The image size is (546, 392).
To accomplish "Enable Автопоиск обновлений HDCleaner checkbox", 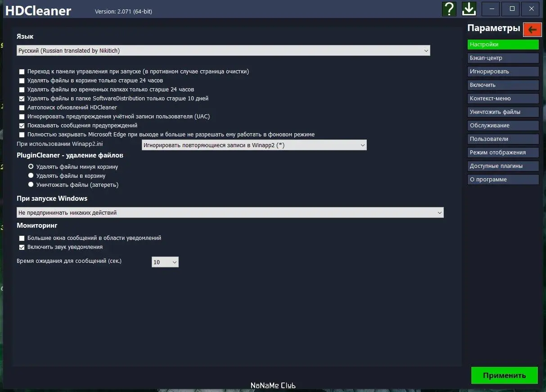I will pos(22,108).
